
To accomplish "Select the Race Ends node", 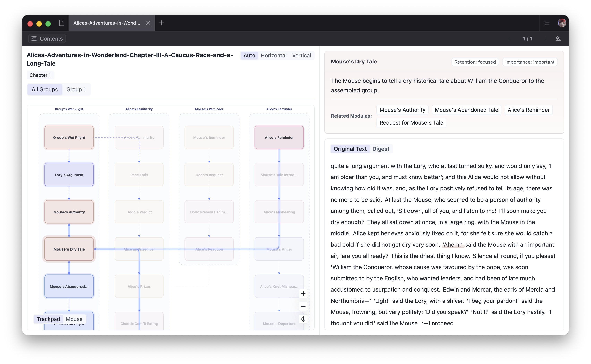I will pyautogui.click(x=139, y=175).
